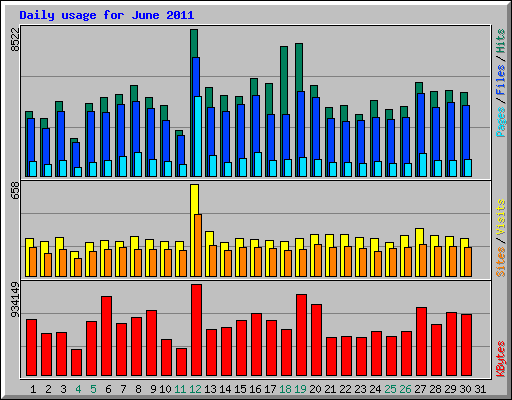The width and height of the screenshot is (512, 400).
Task: Click day 11 on the x-axis
Action: (180, 389)
